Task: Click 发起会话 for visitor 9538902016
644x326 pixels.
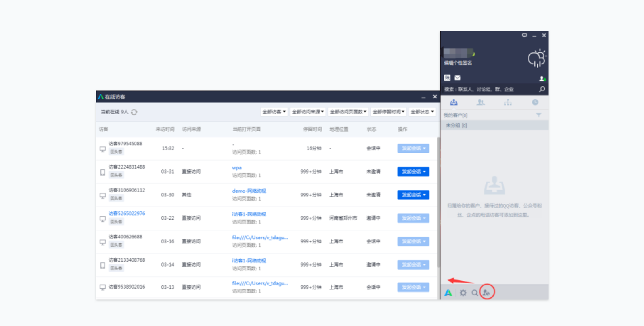Action: click(x=413, y=287)
